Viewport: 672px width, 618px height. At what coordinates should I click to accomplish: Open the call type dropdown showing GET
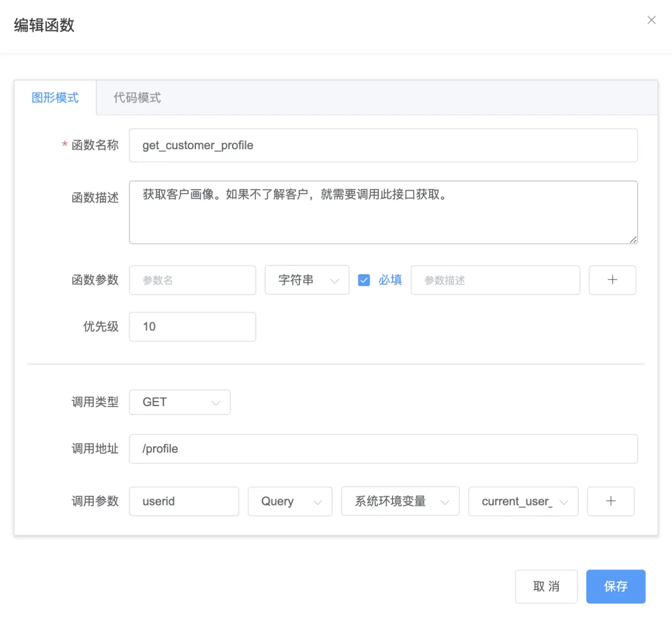(x=180, y=402)
